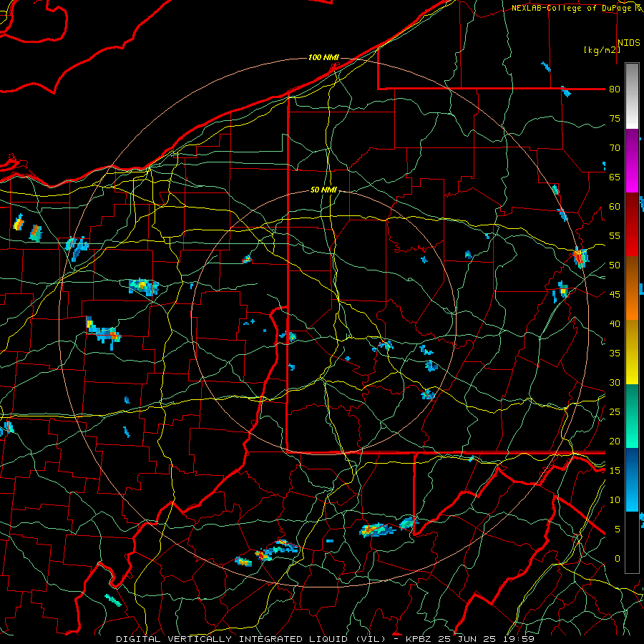Click the 15 value on the VIL scale

pyautogui.click(x=615, y=471)
